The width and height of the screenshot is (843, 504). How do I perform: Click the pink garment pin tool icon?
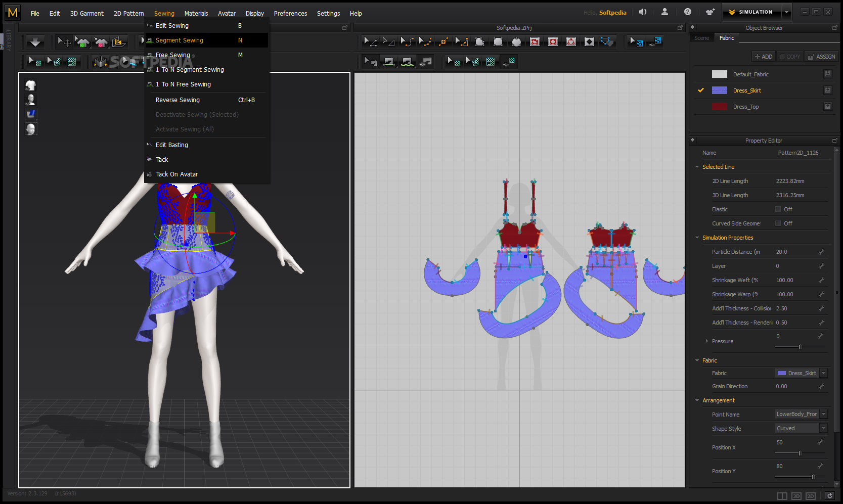pyautogui.click(x=101, y=42)
